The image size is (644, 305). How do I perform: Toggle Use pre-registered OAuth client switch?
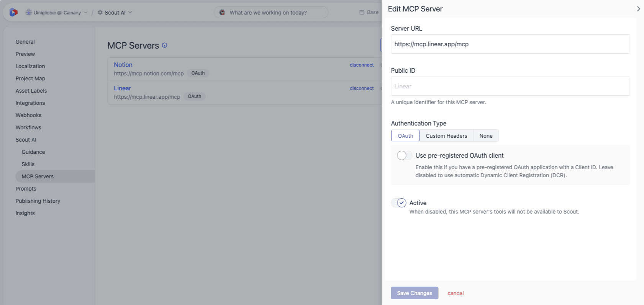405,155
